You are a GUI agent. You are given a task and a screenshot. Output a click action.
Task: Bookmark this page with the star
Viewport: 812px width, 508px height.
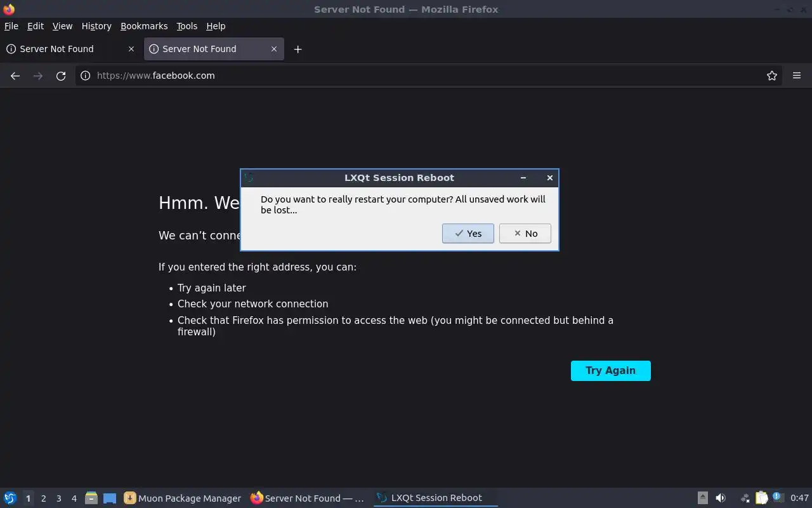772,76
